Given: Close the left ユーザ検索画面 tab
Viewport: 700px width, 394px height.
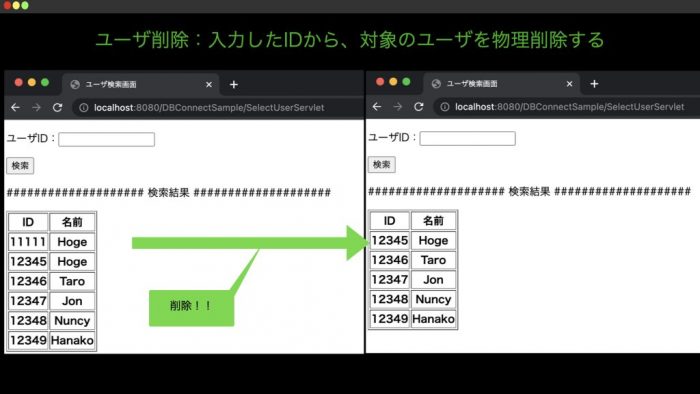Looking at the screenshot, I should 208,84.
